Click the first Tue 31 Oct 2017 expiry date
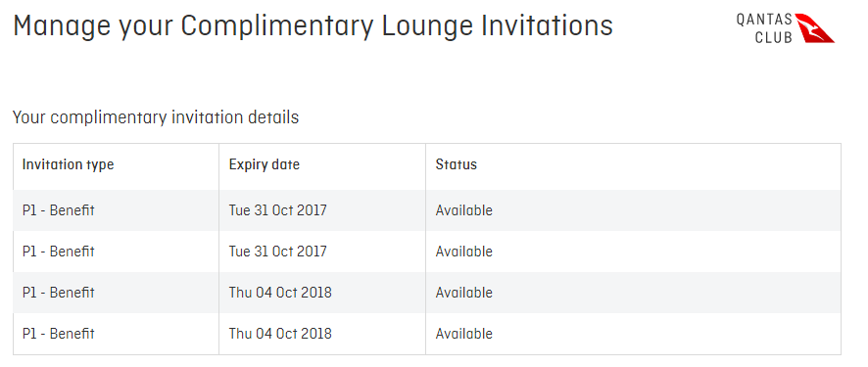This screenshot has width=868, height=367. pos(278,210)
